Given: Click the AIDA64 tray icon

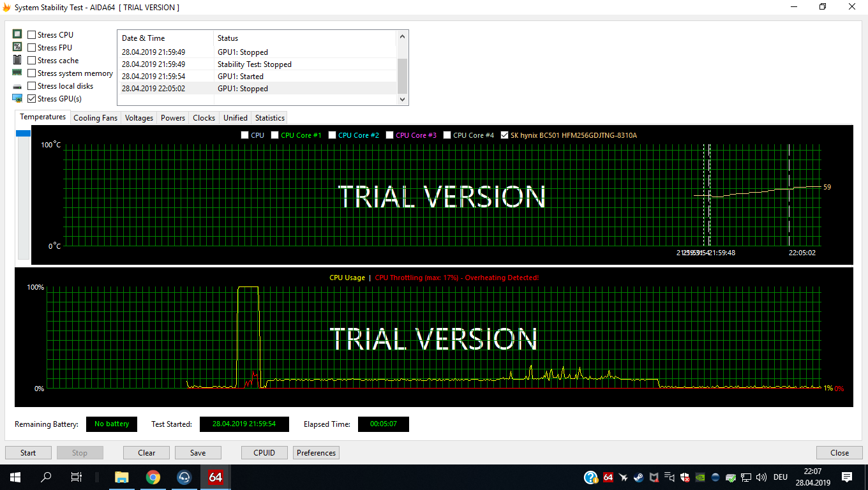Looking at the screenshot, I should [608, 477].
